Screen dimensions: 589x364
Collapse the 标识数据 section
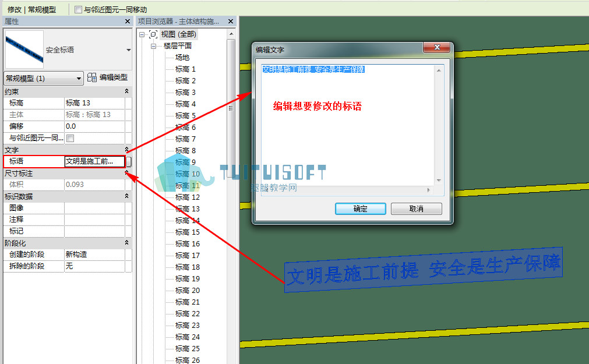click(x=126, y=196)
